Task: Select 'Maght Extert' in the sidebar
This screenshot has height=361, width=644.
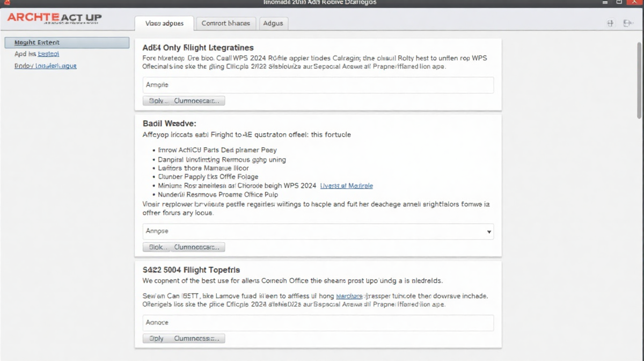Action: pyautogui.click(x=67, y=42)
